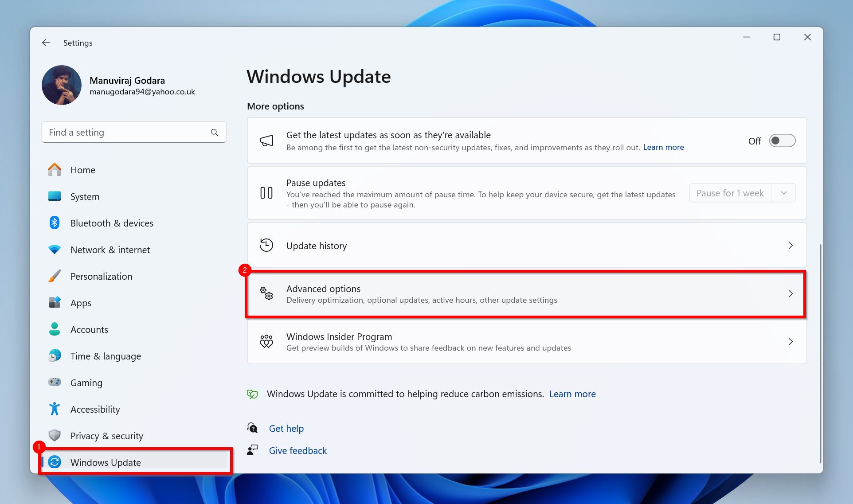Click Learn more about carbon emissions
Viewport: 853px width, 504px height.
click(572, 394)
